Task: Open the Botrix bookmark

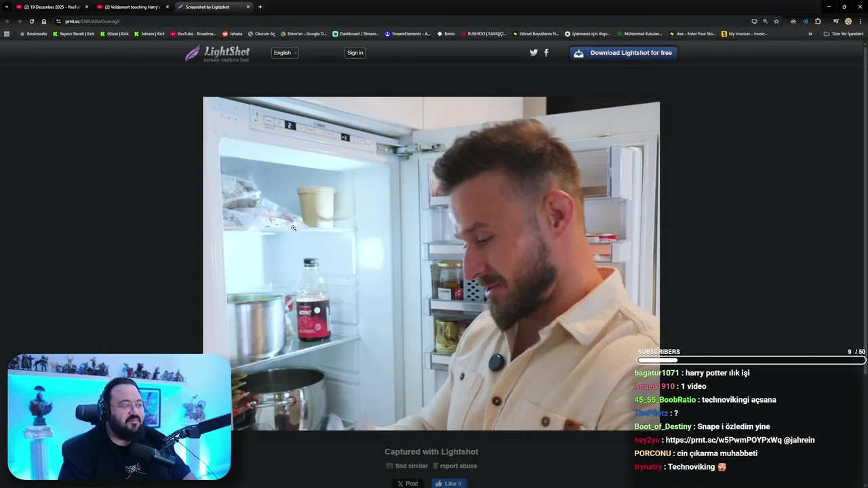Action: (x=446, y=33)
